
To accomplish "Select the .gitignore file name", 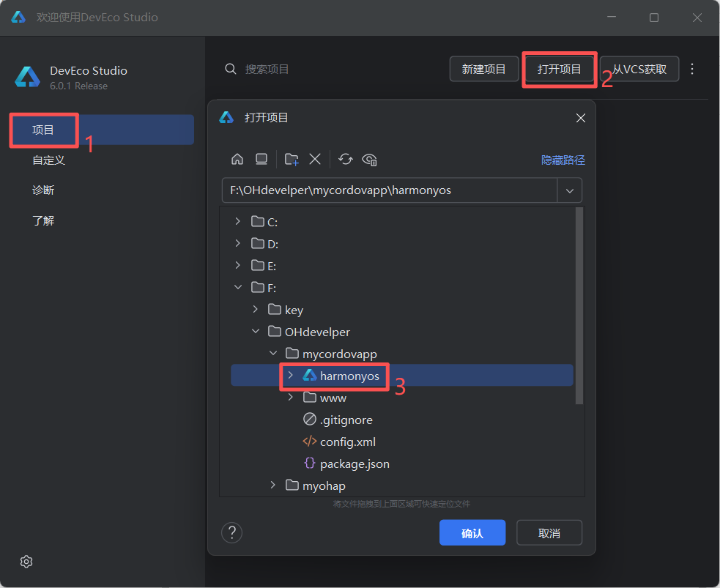I will (346, 420).
